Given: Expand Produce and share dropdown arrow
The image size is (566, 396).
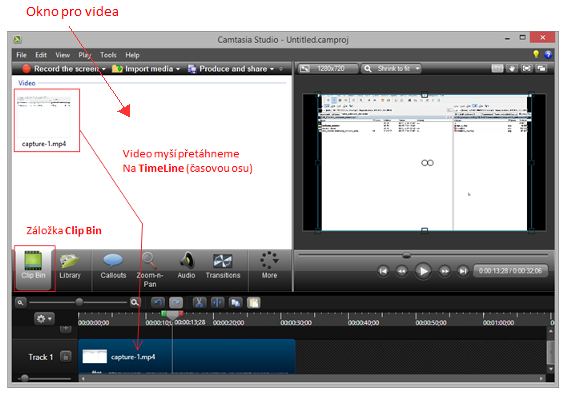Looking at the screenshot, I should (x=272, y=69).
